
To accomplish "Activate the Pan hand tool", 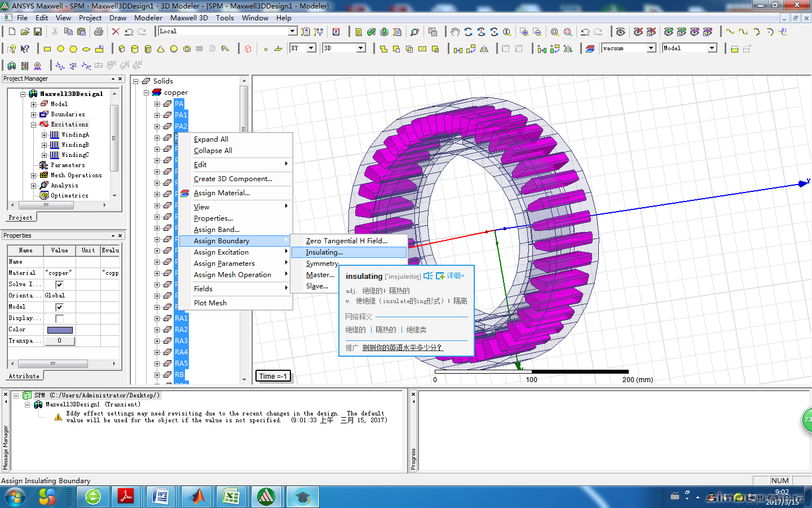I will click(455, 32).
